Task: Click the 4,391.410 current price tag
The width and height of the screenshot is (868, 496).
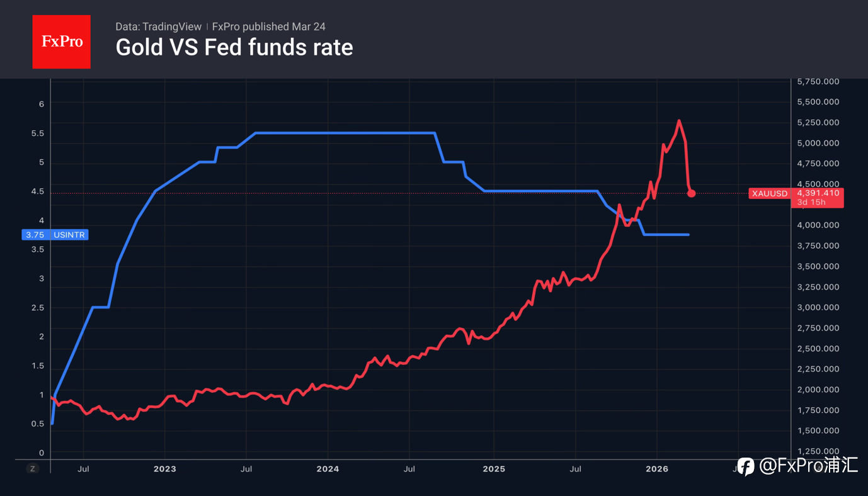Action: [818, 193]
